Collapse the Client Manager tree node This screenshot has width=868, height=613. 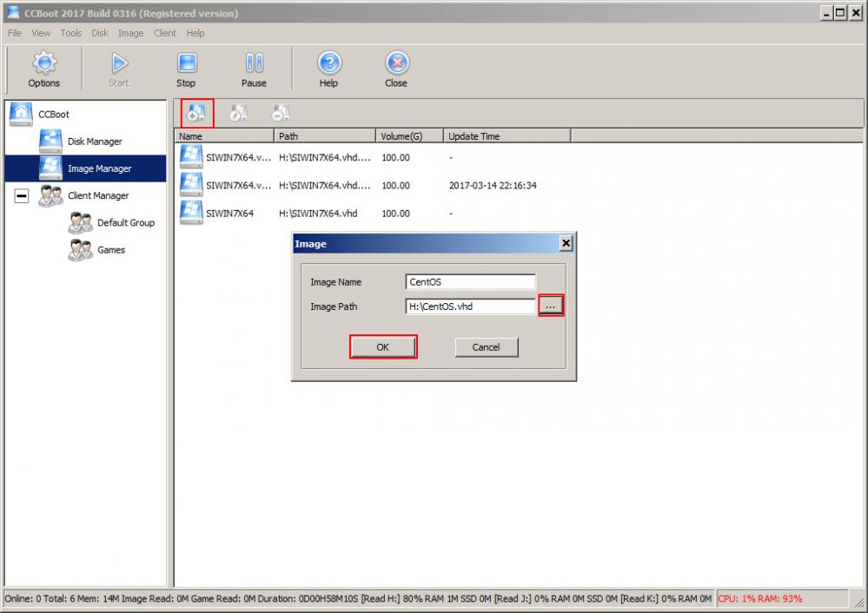(x=22, y=196)
